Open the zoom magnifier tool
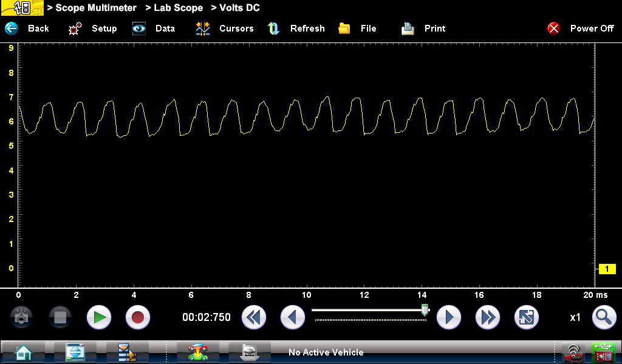 point(603,317)
